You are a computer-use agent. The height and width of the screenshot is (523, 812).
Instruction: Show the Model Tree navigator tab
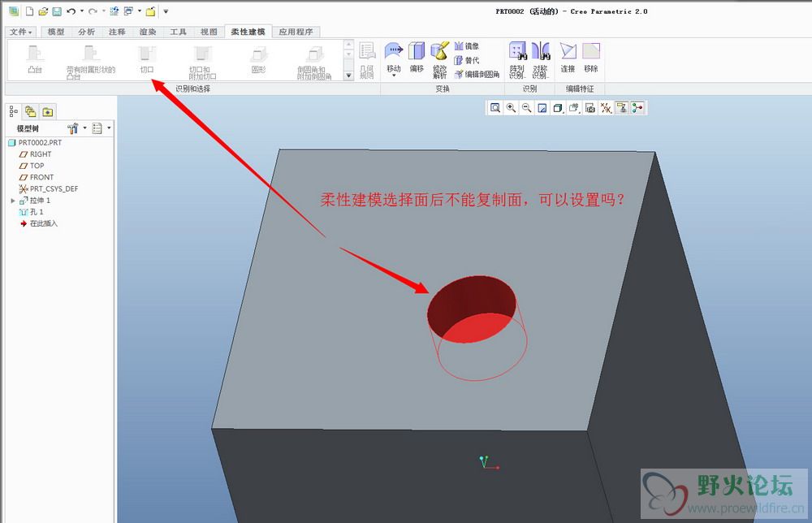coord(14,111)
